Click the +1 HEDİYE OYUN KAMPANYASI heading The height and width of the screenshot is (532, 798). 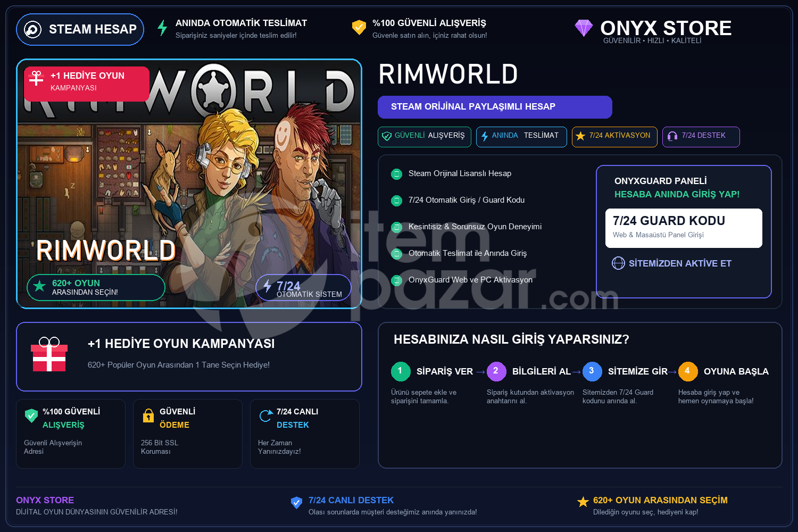tap(181, 344)
